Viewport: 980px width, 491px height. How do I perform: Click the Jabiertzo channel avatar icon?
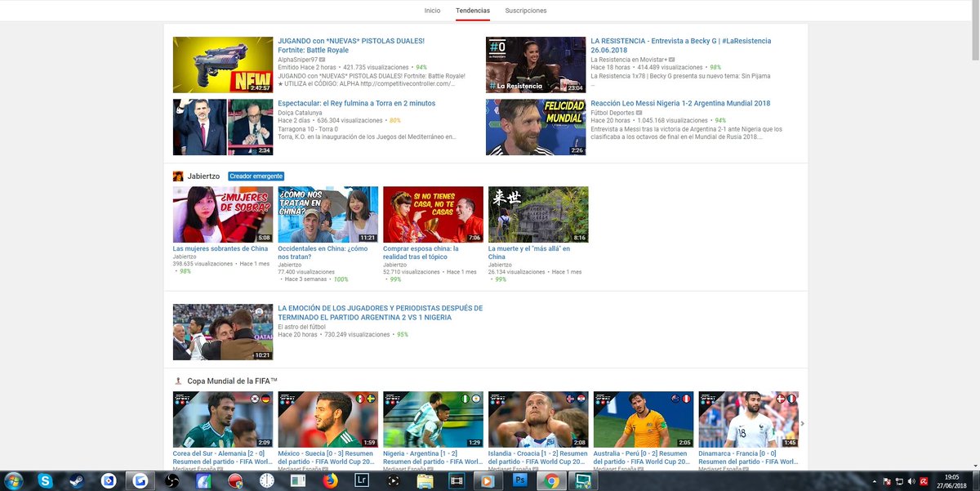coord(177,176)
